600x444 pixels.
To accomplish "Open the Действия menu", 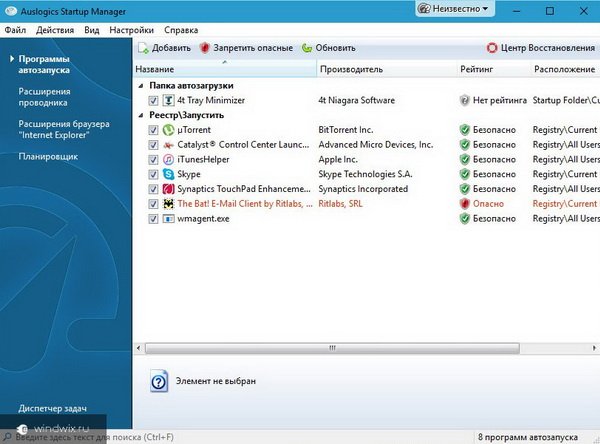I will click(x=55, y=30).
